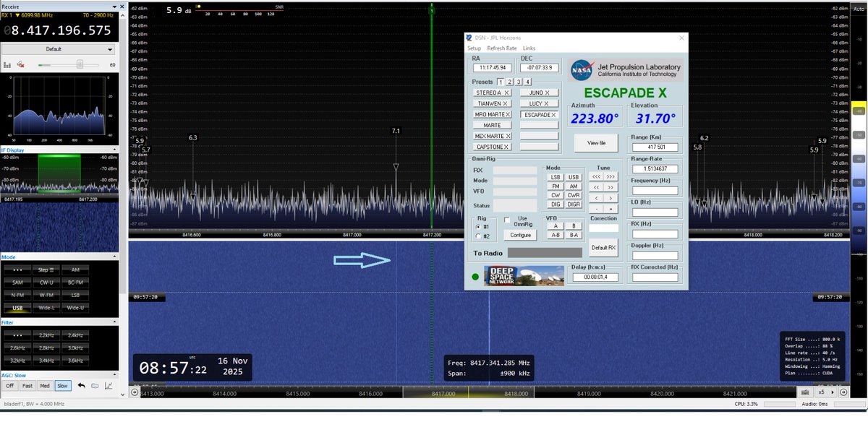Click the keyboard icon at bottom right
This screenshot has width=868, height=435.
(805, 392)
